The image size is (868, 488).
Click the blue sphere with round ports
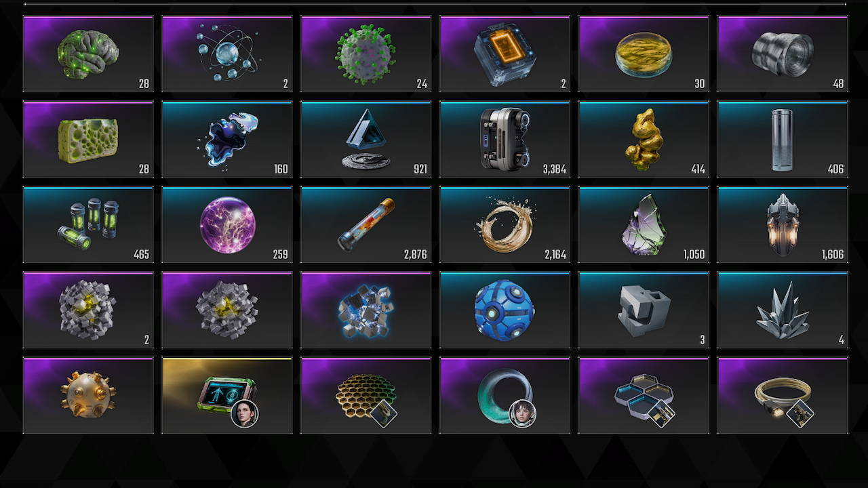[505, 310]
